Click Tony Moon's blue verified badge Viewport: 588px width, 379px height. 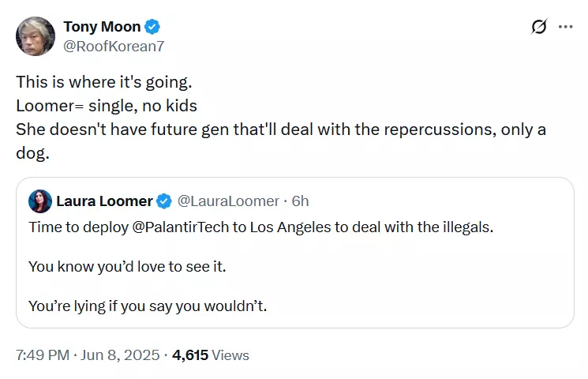tap(152, 27)
